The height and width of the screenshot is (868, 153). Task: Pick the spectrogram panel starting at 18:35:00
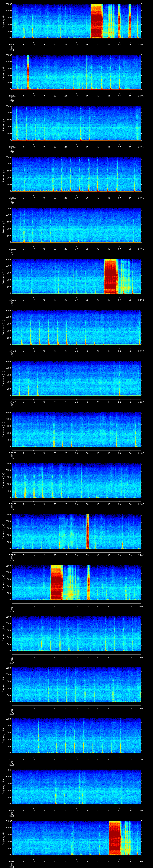click(77, 685)
